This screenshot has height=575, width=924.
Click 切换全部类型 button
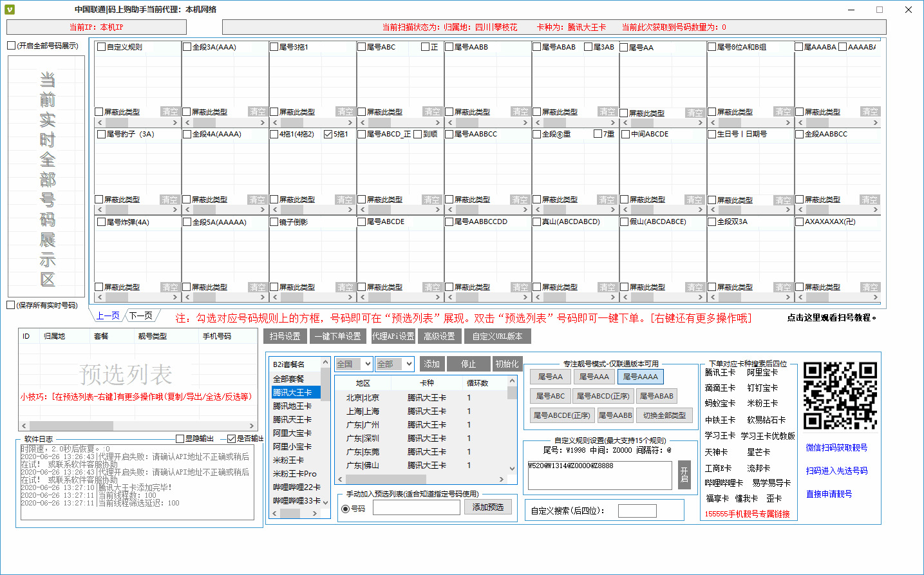point(665,415)
